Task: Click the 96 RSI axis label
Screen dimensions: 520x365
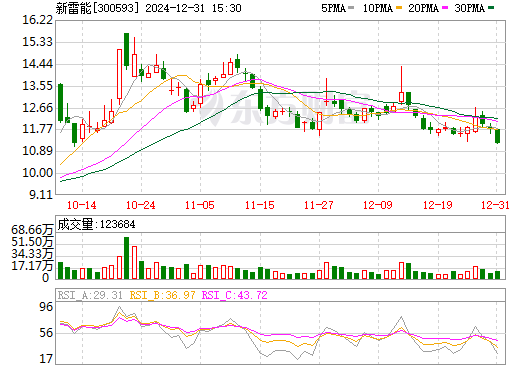Action: (46, 307)
